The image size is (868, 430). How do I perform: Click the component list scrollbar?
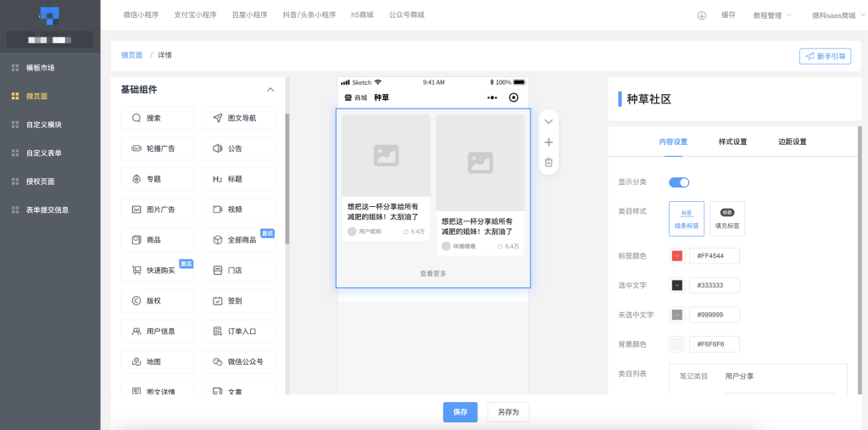point(287,178)
